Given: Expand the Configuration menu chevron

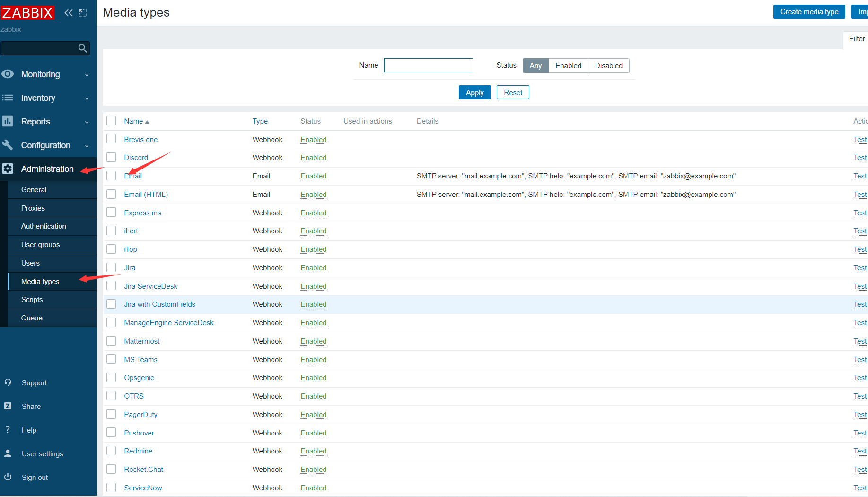Looking at the screenshot, I should pos(87,146).
